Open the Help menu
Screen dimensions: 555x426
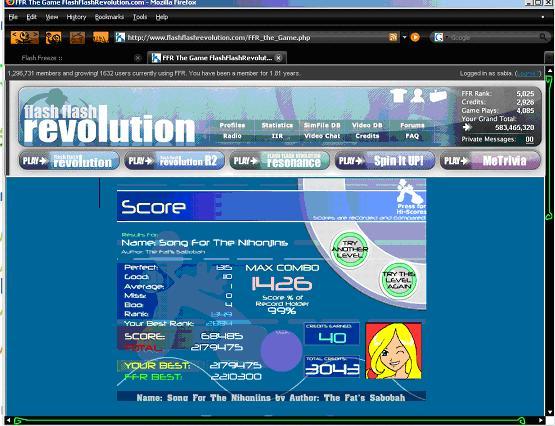[162, 17]
